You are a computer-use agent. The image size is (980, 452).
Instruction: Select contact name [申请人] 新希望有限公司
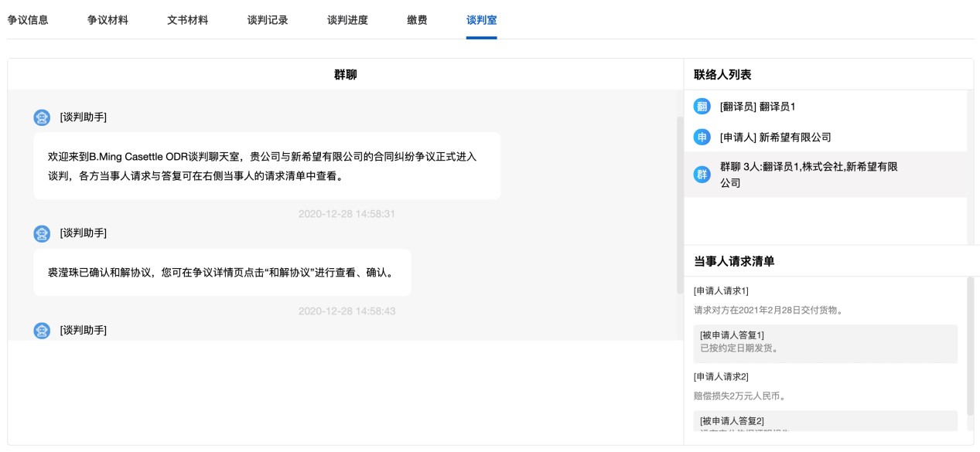[775, 138]
